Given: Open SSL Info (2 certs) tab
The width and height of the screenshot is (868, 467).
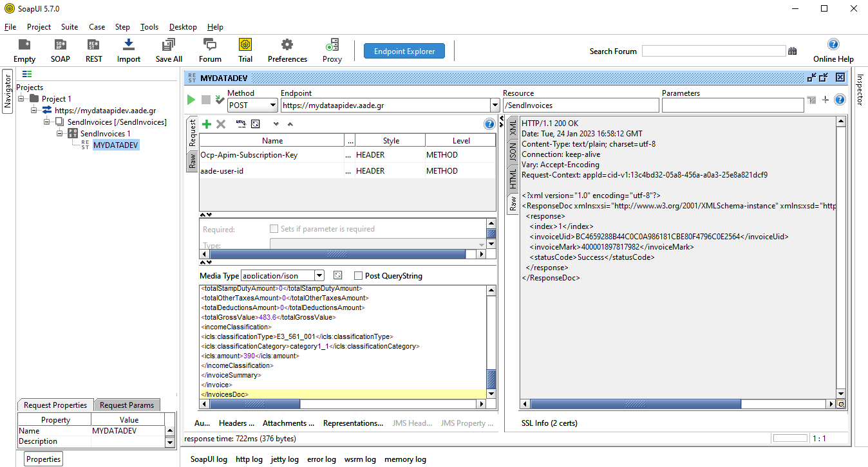Looking at the screenshot, I should 549,423.
